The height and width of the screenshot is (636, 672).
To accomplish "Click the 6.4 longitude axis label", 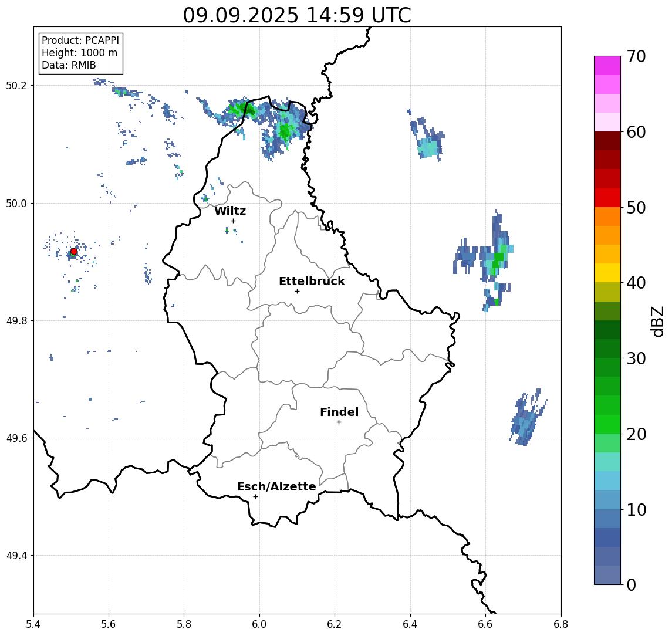I will (x=410, y=624).
